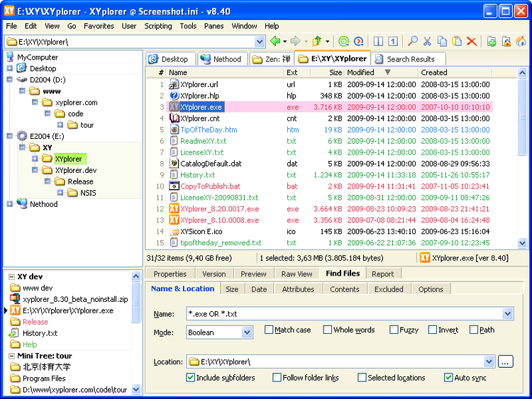
Task: Click the New Tab green plus icon
Action: pos(492,41)
